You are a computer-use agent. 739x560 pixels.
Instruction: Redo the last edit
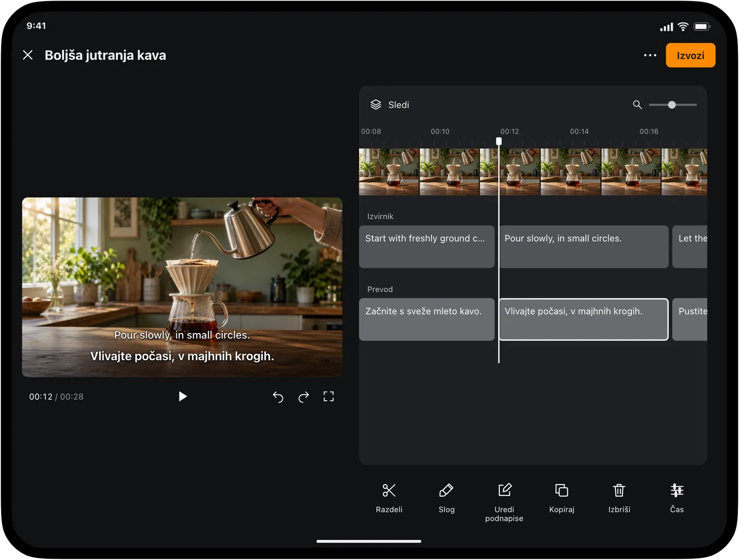304,397
